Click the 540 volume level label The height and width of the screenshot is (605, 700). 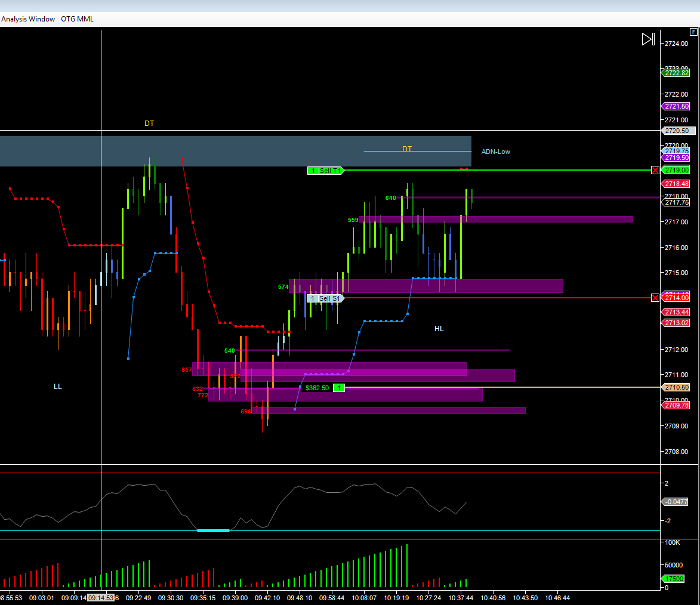[230, 350]
